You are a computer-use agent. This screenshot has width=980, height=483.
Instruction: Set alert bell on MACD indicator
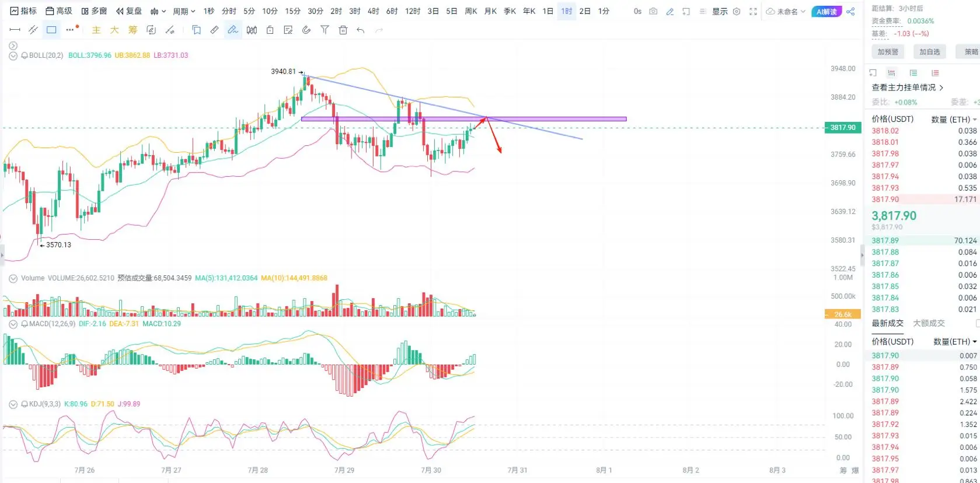pos(25,324)
